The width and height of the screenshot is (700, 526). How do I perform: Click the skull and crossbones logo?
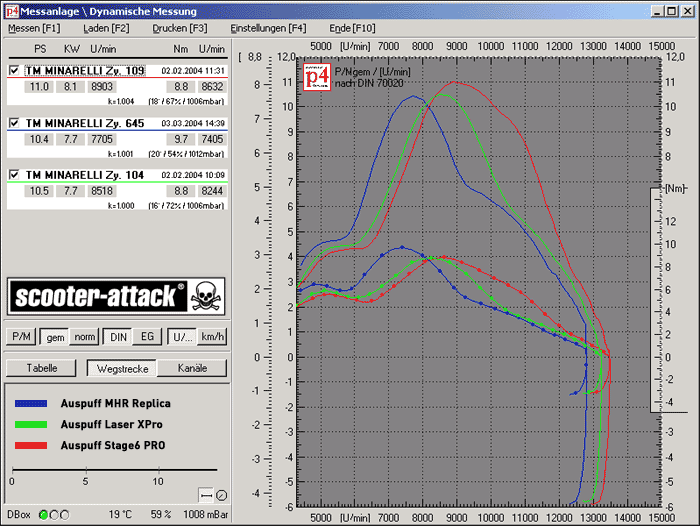coord(206,296)
